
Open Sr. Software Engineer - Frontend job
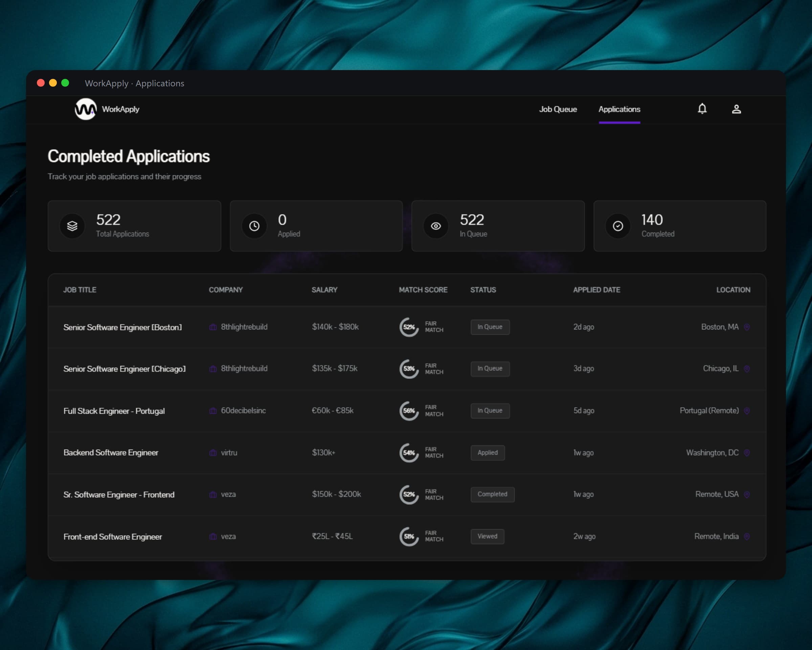coord(119,495)
